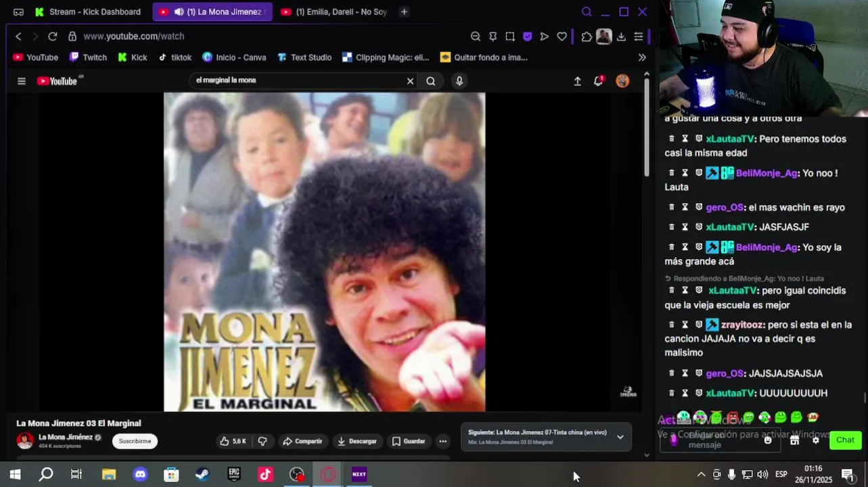
Task: Open the Windows Start menu
Action: 15,475
